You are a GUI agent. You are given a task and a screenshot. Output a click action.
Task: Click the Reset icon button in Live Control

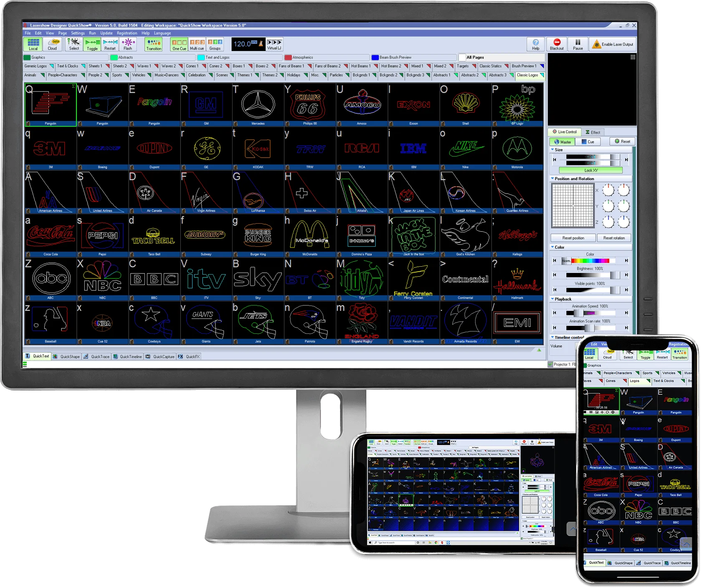pos(622,141)
